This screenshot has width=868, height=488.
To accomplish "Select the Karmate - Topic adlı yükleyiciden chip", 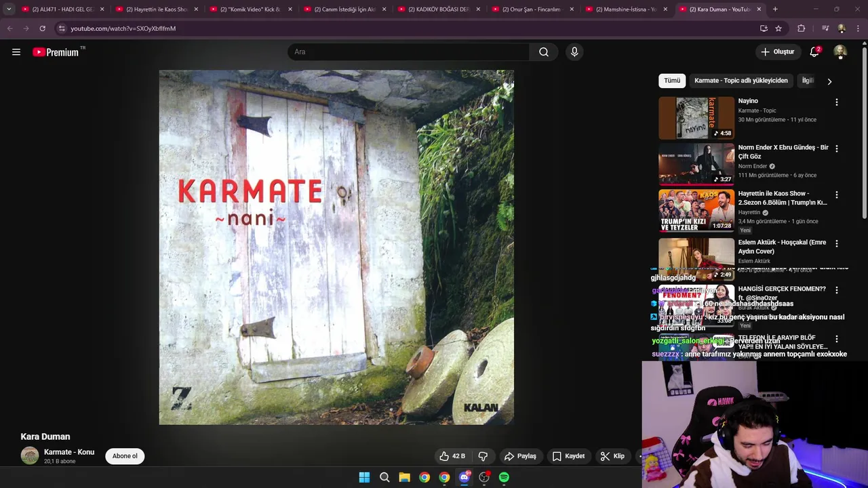I will [741, 81].
